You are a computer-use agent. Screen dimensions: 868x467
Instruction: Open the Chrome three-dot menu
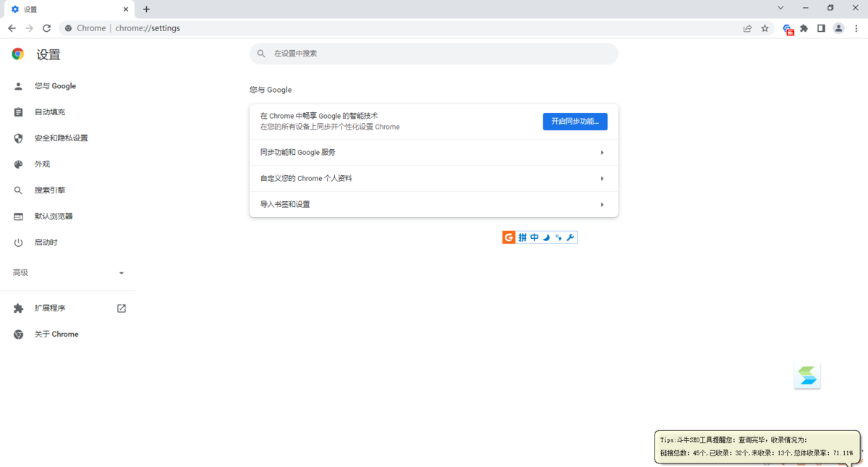(856, 28)
